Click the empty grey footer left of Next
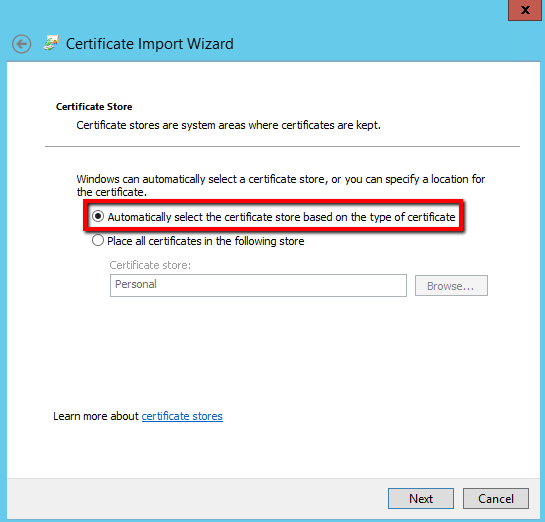 pyautogui.click(x=196, y=499)
